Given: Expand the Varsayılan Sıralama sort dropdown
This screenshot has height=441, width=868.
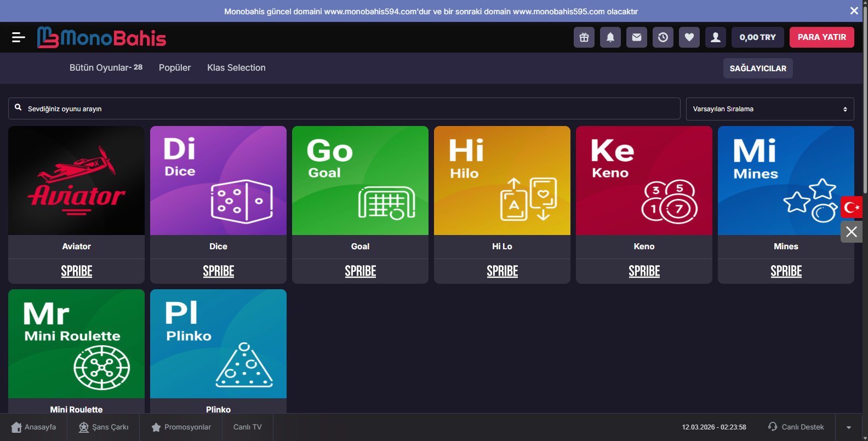Looking at the screenshot, I should [770, 109].
